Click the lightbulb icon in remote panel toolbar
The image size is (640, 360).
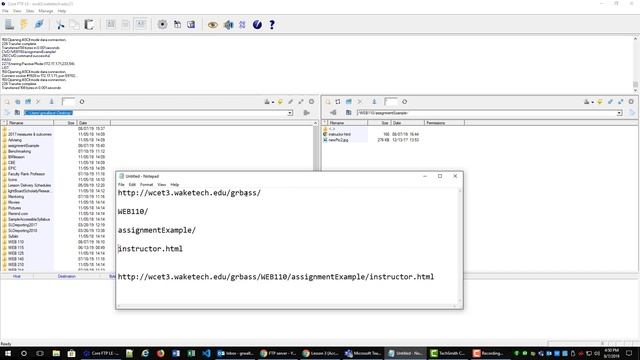click(x=600, y=102)
